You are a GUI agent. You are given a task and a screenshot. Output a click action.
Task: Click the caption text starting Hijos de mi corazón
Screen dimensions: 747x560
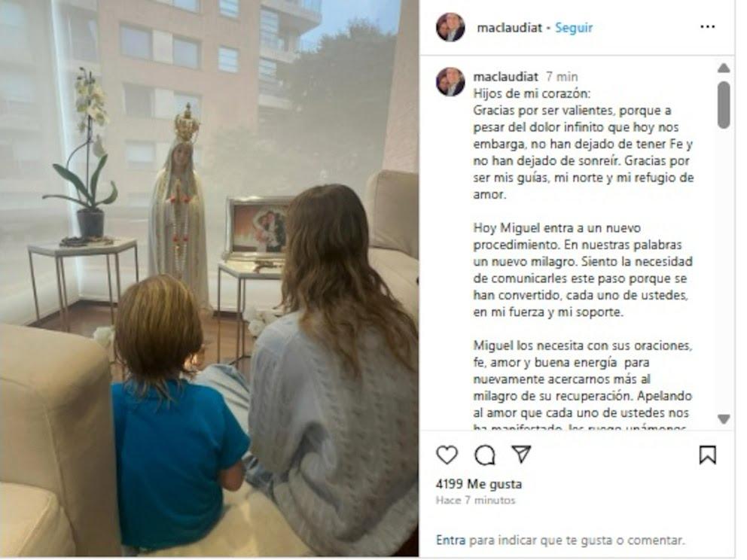coord(583,144)
